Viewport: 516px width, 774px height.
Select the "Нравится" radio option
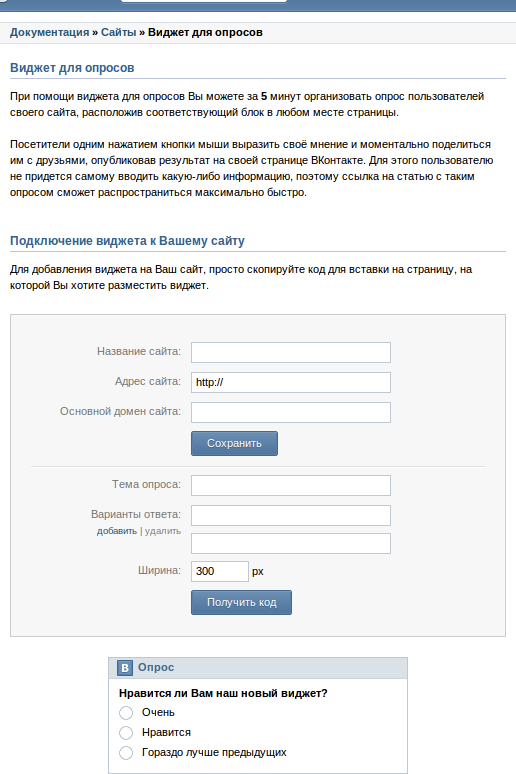[x=126, y=733]
